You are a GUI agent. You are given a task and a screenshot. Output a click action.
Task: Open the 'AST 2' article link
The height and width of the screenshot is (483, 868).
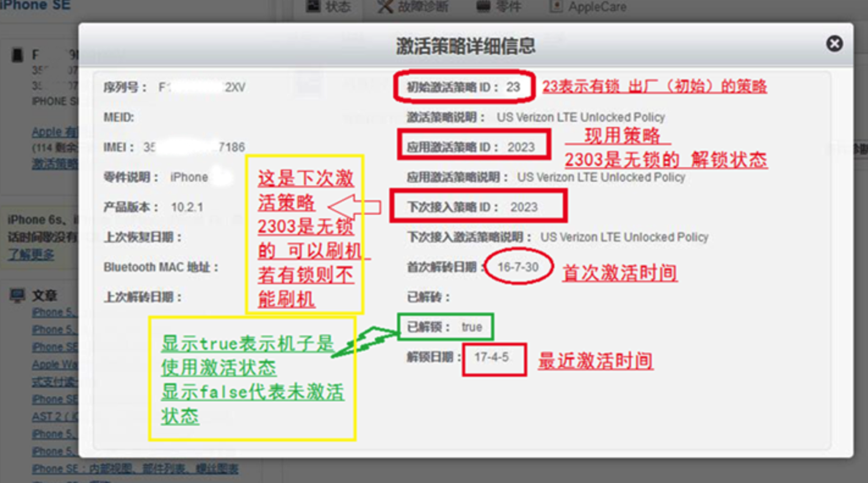[x=55, y=417]
